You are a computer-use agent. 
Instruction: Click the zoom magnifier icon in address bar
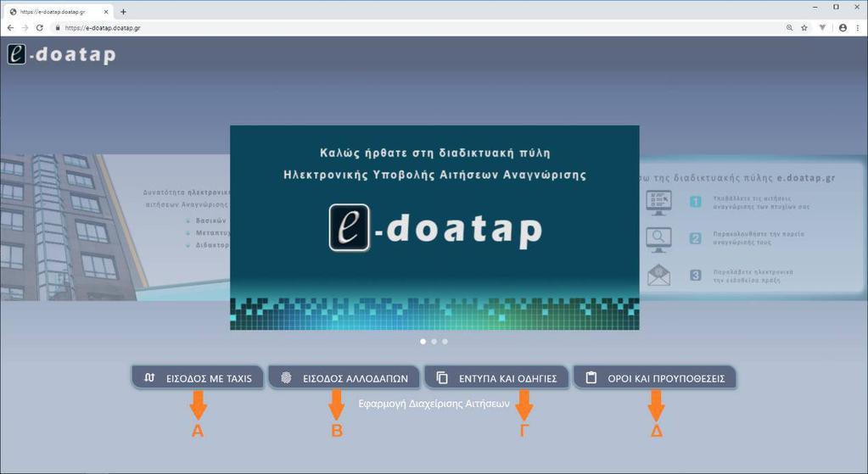pyautogui.click(x=789, y=28)
